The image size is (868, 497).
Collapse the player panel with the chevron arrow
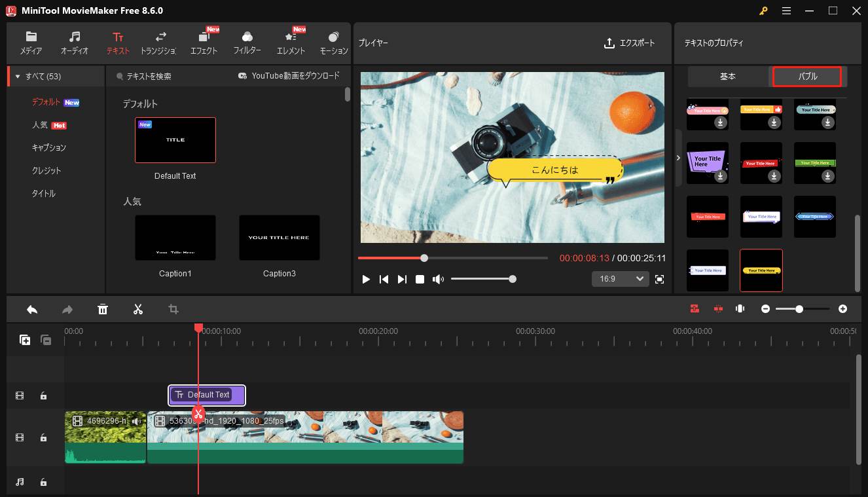pyautogui.click(x=679, y=157)
